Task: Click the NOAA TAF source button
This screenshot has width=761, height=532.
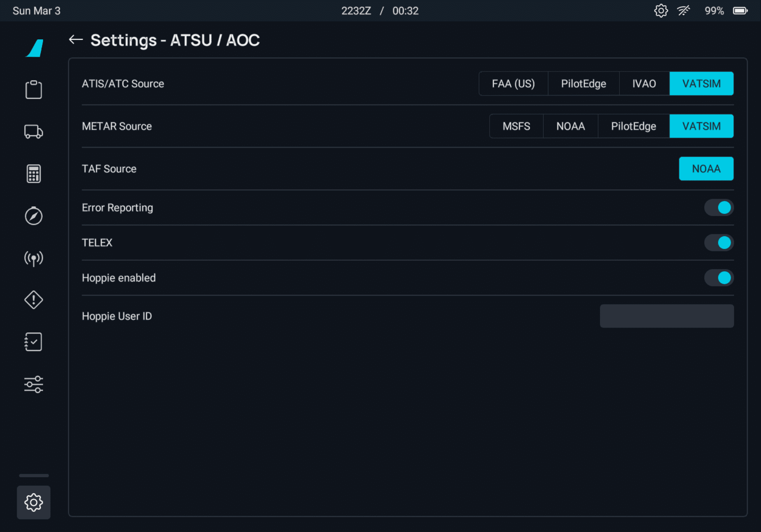Action: tap(706, 169)
